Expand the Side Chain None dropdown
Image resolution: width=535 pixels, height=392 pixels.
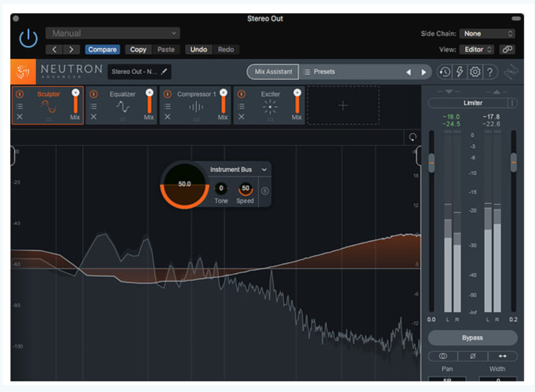coord(487,34)
